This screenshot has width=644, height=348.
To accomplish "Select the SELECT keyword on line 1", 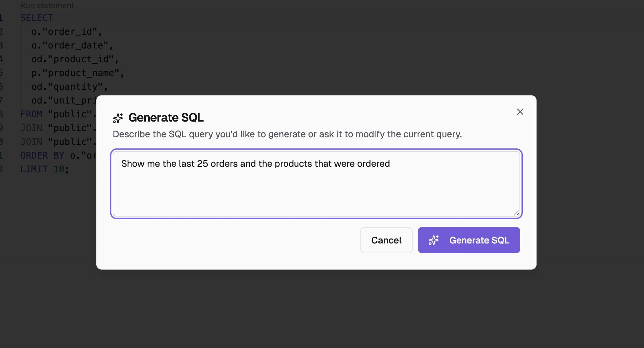I will pyautogui.click(x=36, y=18).
